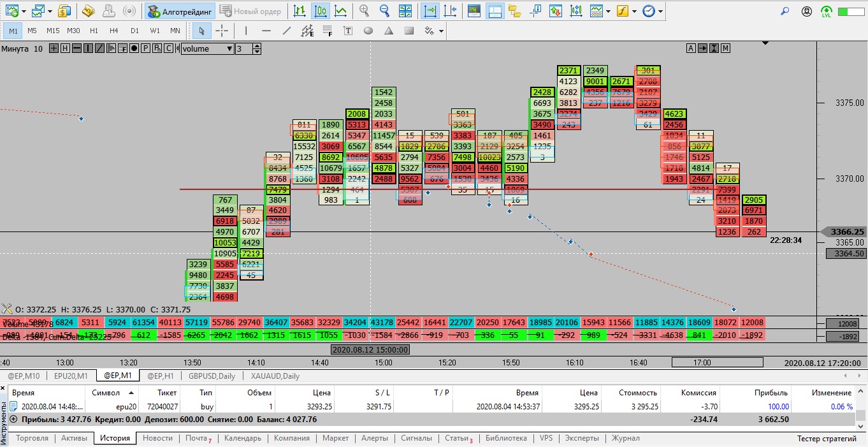Open the function f objects dropdown arrow
868x447 pixels.
click(x=633, y=11)
